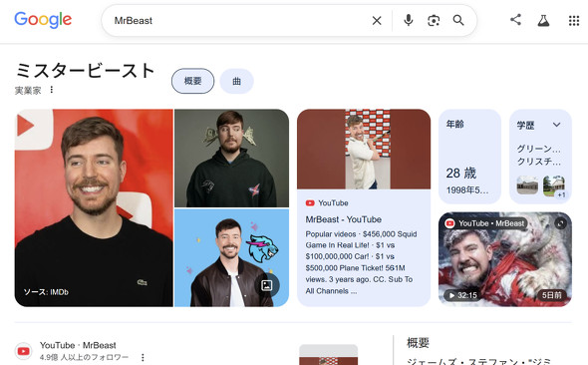Open large IMDb source portrait photo
The height and width of the screenshot is (365, 588).
pyautogui.click(x=94, y=207)
